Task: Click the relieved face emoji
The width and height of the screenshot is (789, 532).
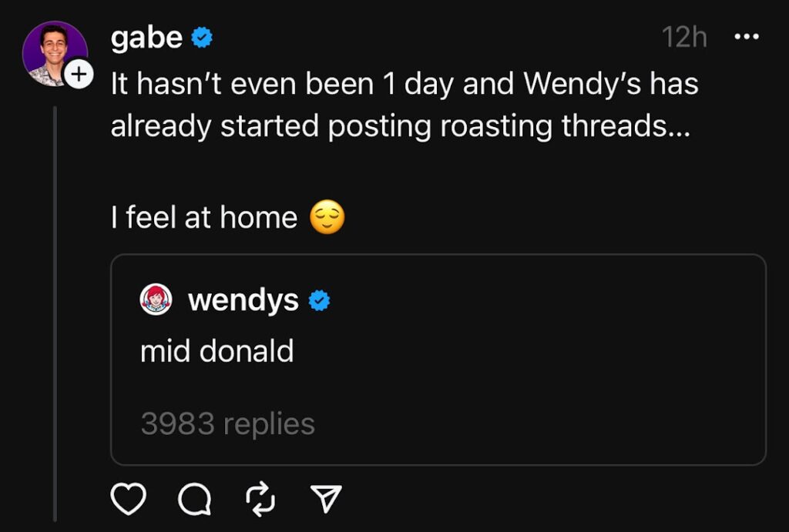Action: 327,218
